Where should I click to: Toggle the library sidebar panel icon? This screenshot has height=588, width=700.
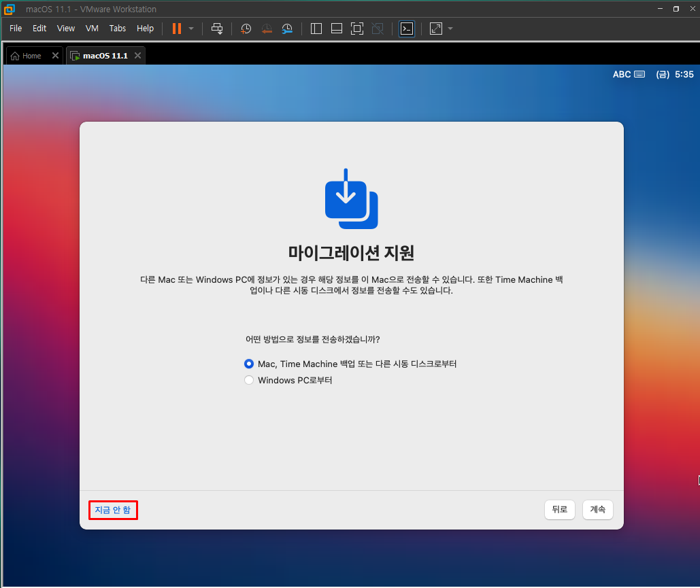tap(316, 29)
